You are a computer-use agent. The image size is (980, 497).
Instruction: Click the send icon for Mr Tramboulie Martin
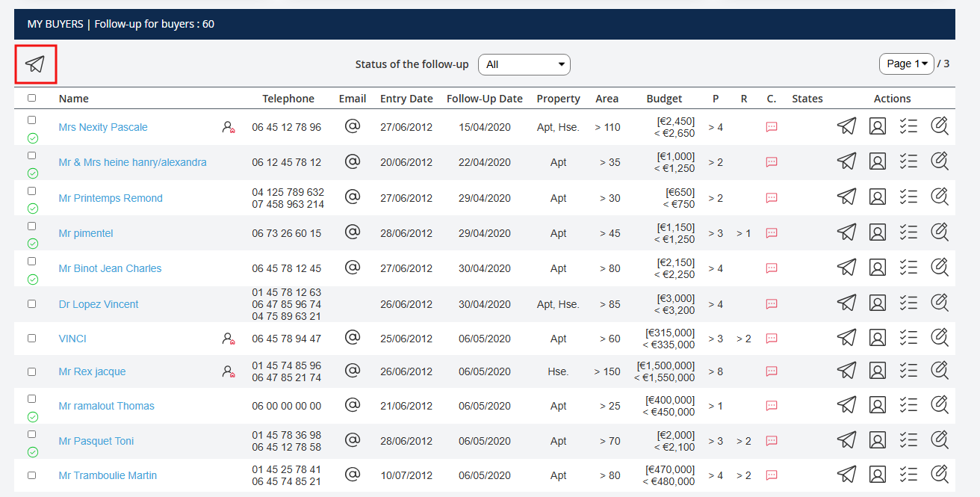[x=846, y=474]
